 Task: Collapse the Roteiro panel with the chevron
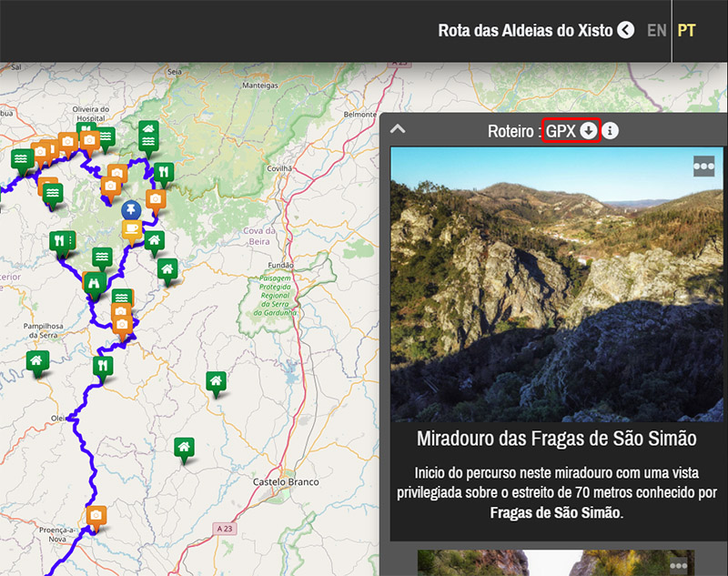point(398,129)
